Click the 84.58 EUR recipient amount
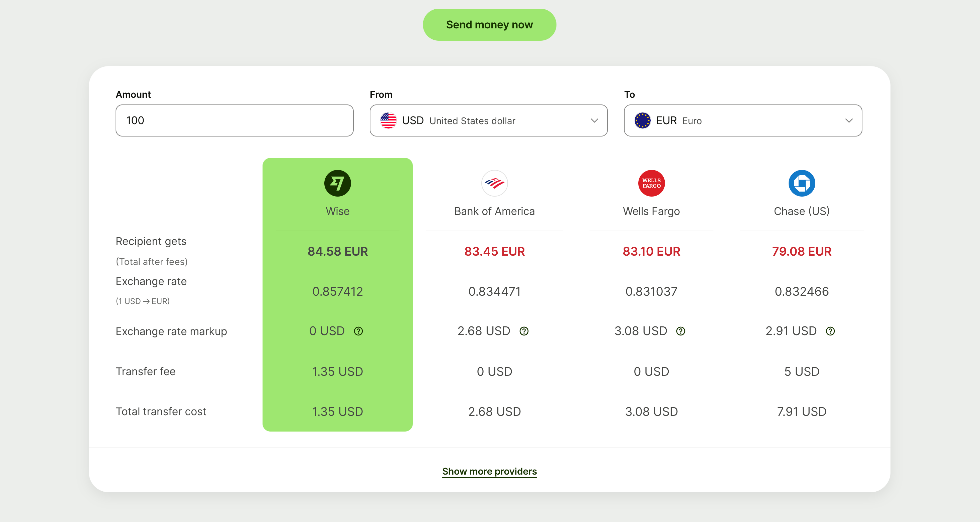This screenshot has height=522, width=980. tap(337, 251)
